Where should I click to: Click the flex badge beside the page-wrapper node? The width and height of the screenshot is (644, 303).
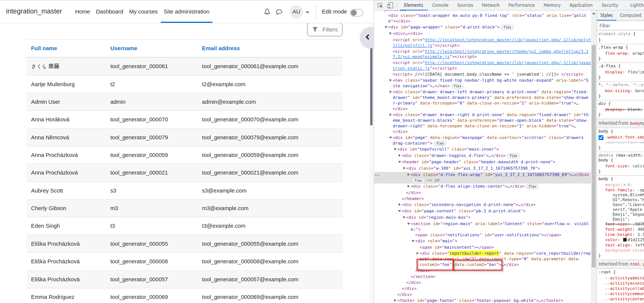pos(507,27)
